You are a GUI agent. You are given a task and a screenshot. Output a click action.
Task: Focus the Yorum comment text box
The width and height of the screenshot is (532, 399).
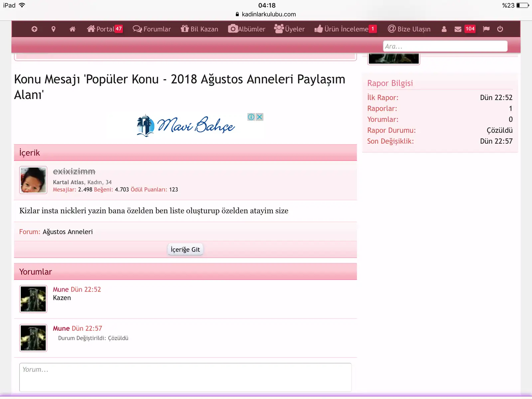185,377
